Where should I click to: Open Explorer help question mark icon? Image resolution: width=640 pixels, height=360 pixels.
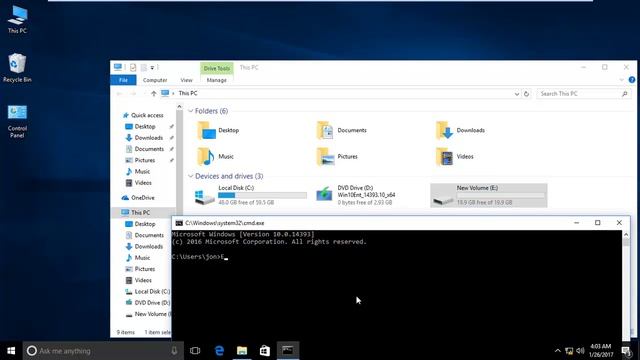632,80
